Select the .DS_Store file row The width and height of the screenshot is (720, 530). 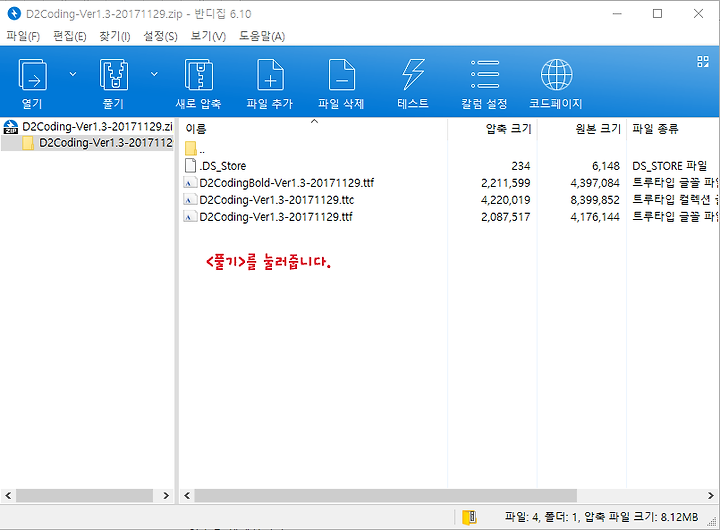[x=222, y=166]
